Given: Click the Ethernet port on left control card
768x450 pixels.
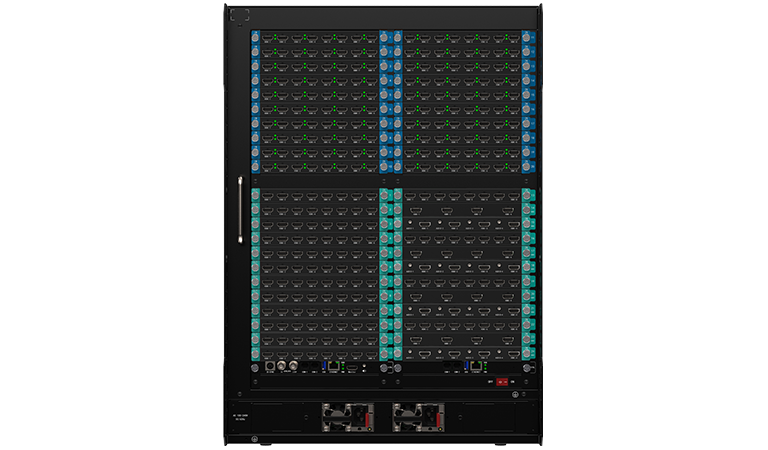Looking at the screenshot, I should [333, 367].
